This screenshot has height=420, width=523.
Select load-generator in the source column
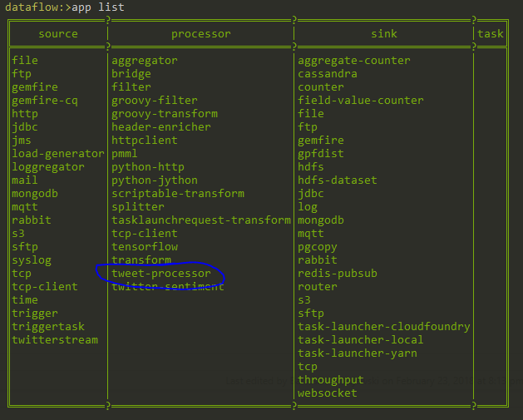pyautogui.click(x=58, y=154)
